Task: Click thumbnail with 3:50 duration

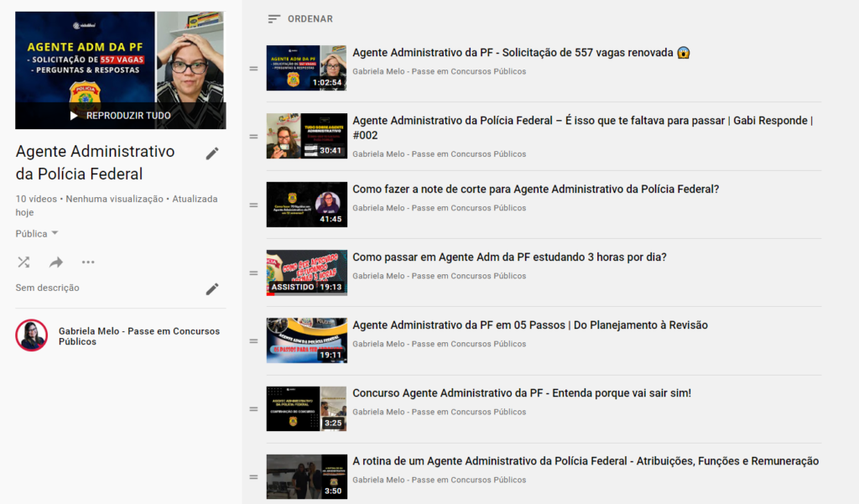Action: click(307, 476)
